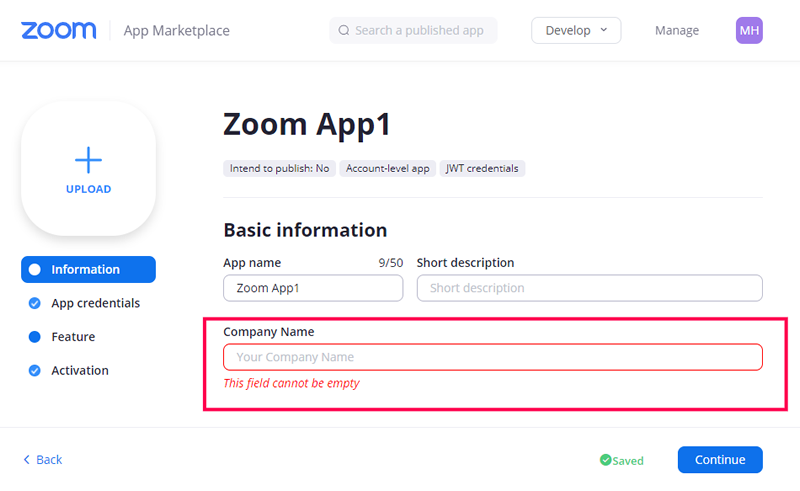Click the 'Basic information' heading
800x491 pixels.
pos(305,230)
